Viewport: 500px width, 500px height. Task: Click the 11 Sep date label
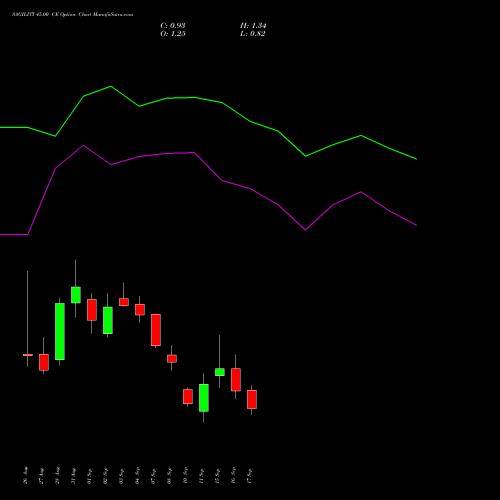point(202,475)
